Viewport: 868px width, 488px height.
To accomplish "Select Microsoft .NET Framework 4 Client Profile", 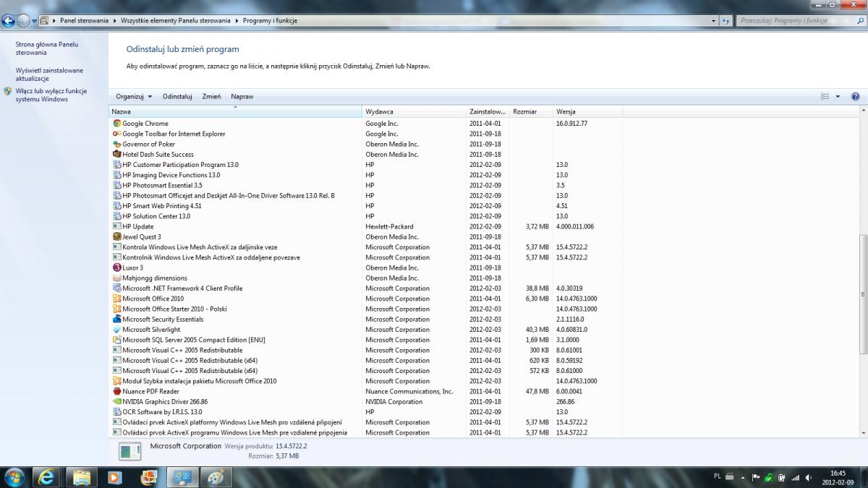I will 365,288.
